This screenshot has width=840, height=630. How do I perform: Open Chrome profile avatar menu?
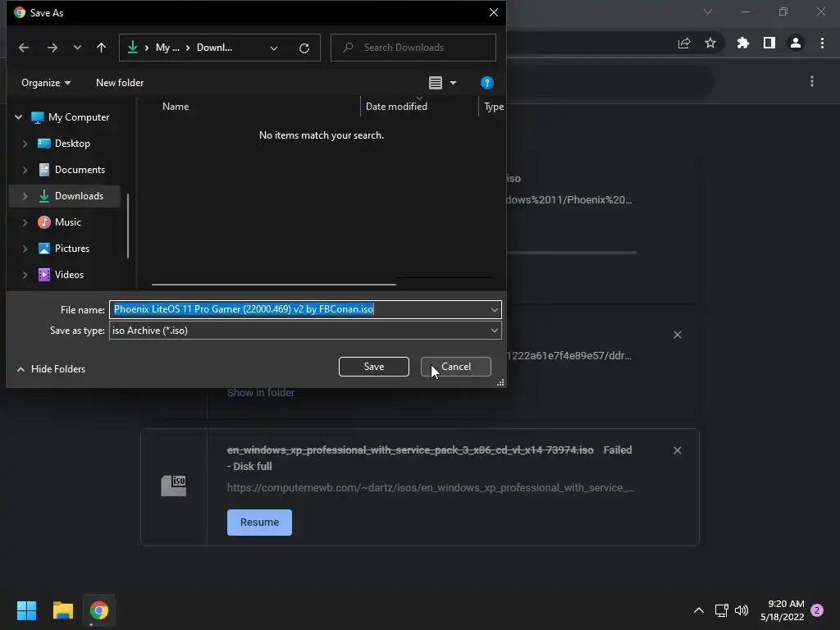796,43
